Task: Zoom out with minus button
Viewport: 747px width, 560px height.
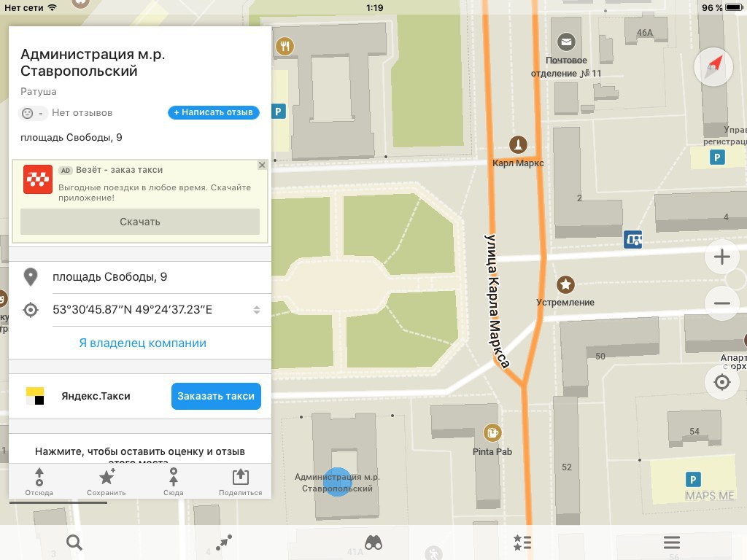Action: pos(721,303)
